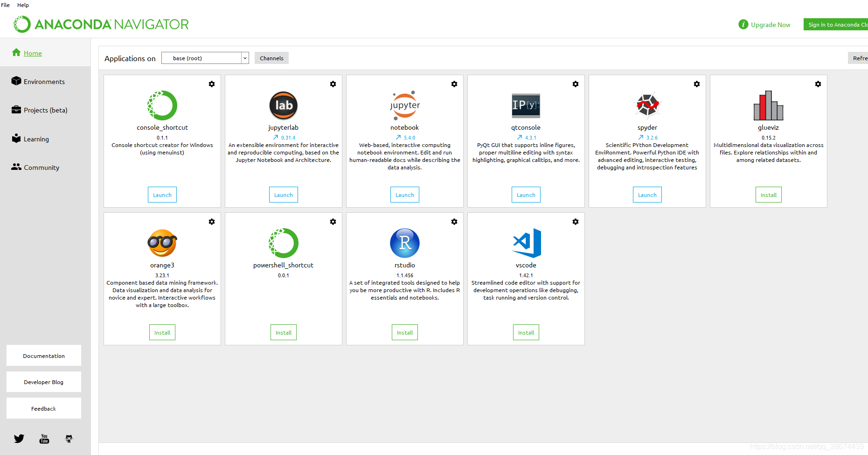Image resolution: width=868 pixels, height=455 pixels.
Task: Open the Developer Blog button
Action: coord(44,382)
